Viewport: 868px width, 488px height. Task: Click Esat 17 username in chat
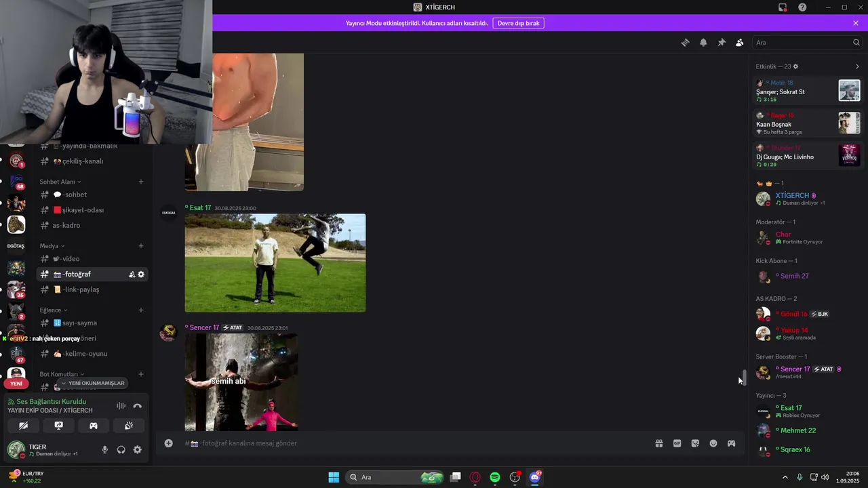[x=200, y=208]
